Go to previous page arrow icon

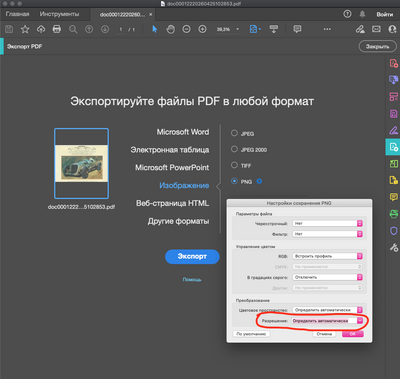[x=89, y=29]
